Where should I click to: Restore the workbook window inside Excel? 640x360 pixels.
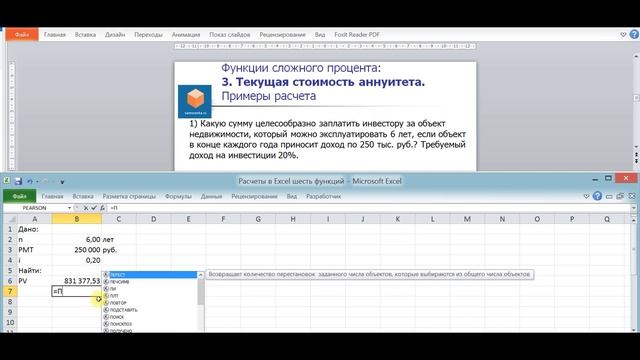pos(620,196)
